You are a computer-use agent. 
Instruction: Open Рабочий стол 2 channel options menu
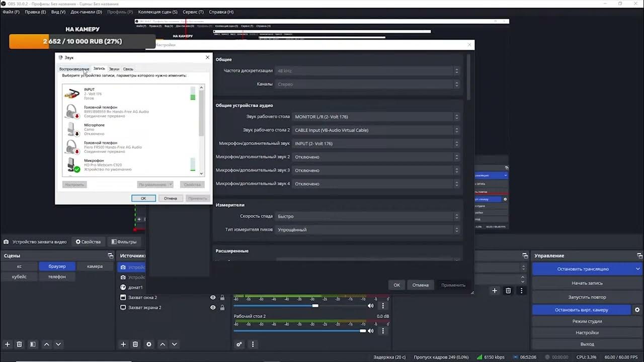click(383, 331)
